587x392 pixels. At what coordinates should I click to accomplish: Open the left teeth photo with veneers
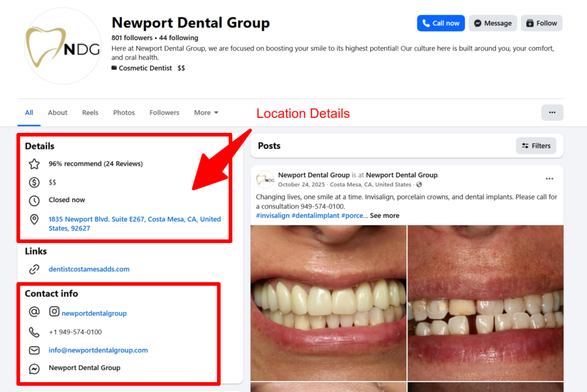(328, 303)
